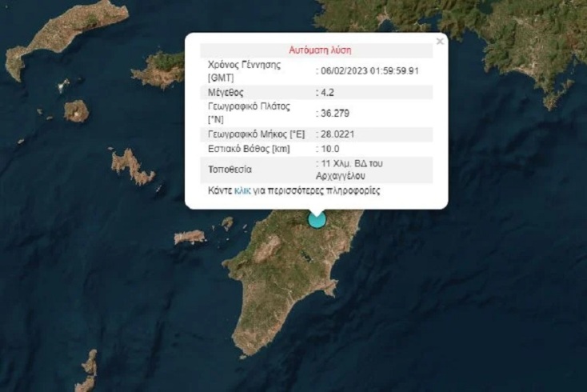The height and width of the screenshot is (392, 587).
Task: Click the 'Γεωγραφικό Πλάτος [°N]' label
Action: [249, 113]
